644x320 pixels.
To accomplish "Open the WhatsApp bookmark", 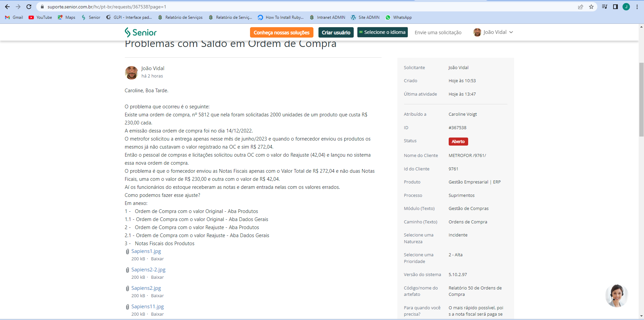I will coord(399,17).
